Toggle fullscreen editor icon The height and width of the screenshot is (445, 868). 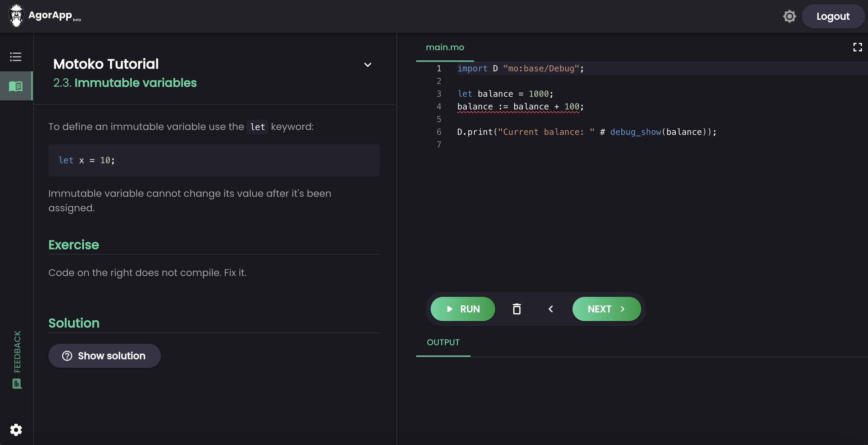[x=857, y=47]
